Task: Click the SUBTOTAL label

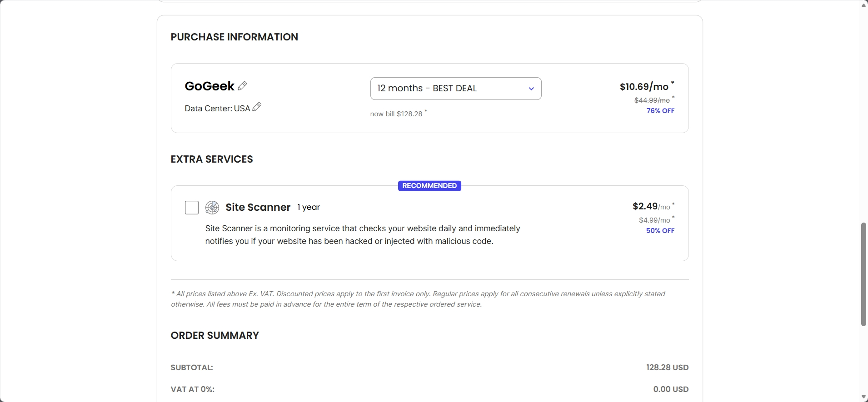Action: tap(192, 367)
